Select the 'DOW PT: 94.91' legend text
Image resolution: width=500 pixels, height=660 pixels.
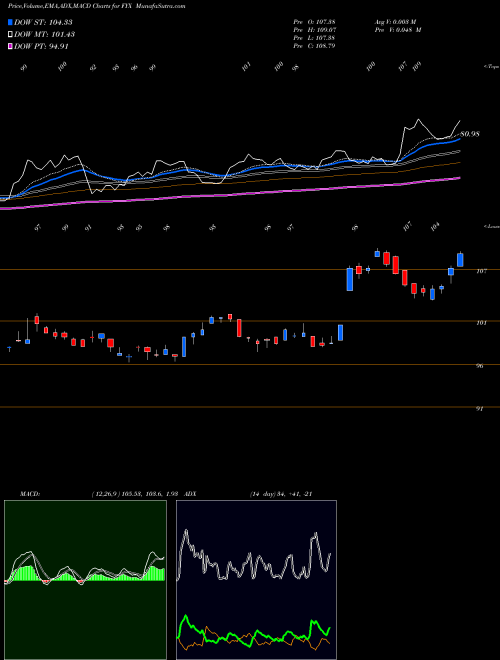tap(41, 46)
